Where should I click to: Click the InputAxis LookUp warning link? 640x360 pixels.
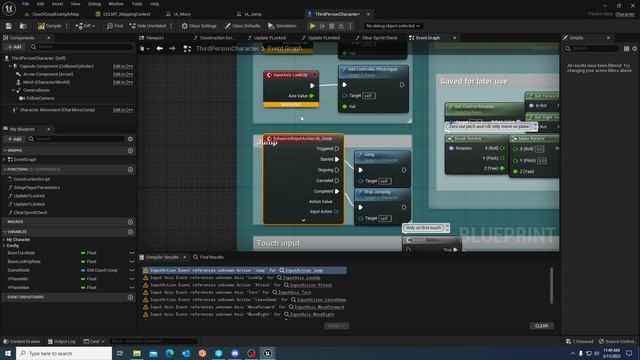pos(302,278)
